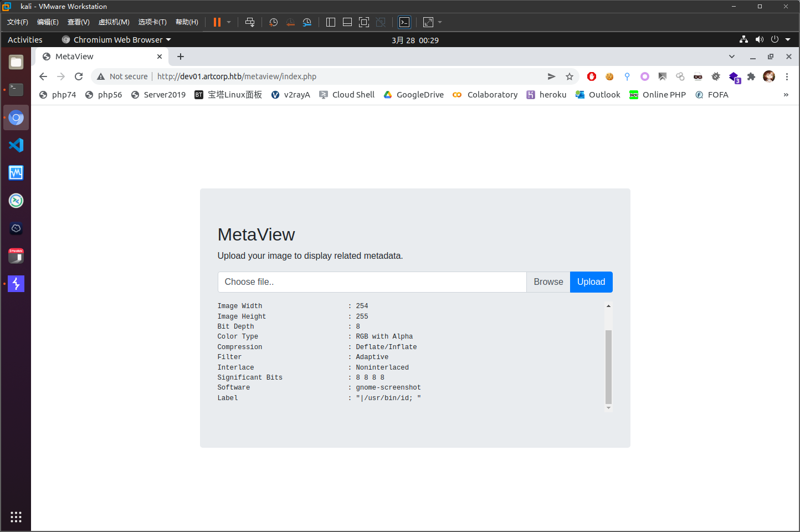800x532 pixels.
Task: Click the blue Upload button
Action: [x=591, y=282]
